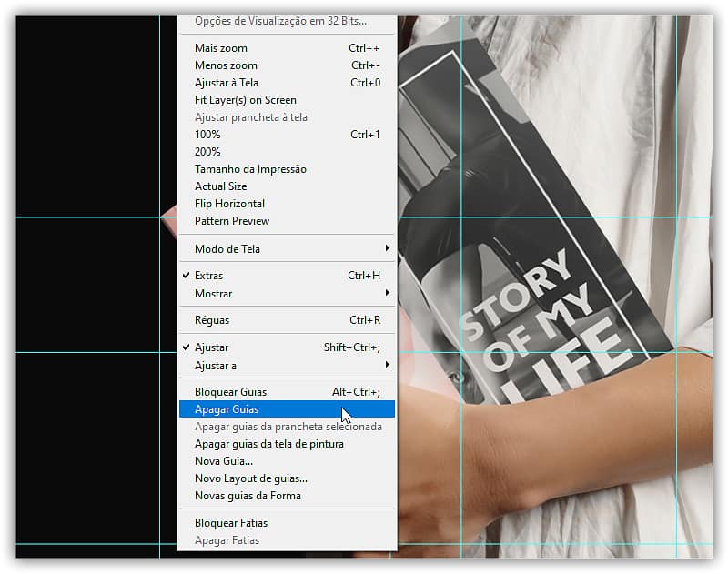
Task: Expand the Ajustar a submenu
Action: pos(287,366)
